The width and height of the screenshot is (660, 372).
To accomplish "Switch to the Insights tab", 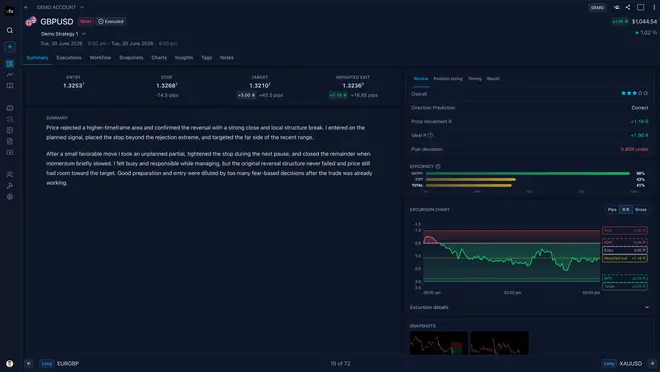I will coord(184,58).
